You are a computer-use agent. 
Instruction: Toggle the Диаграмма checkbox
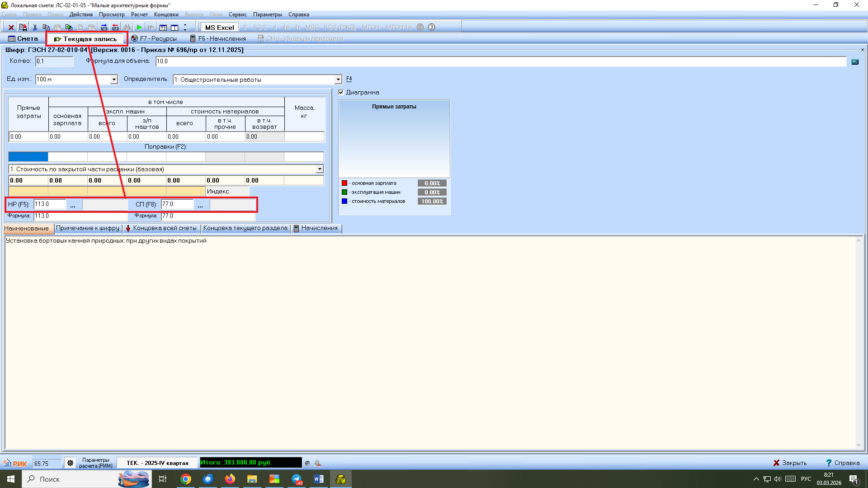(341, 92)
